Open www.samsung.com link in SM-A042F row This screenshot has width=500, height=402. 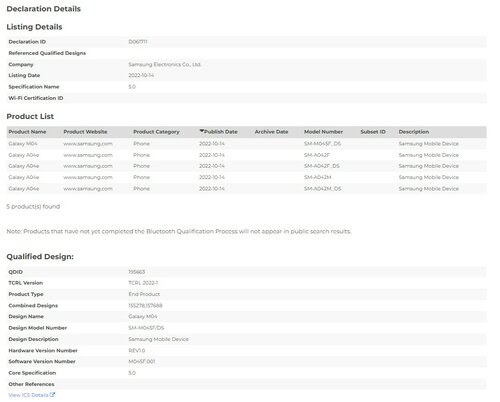[88, 155]
